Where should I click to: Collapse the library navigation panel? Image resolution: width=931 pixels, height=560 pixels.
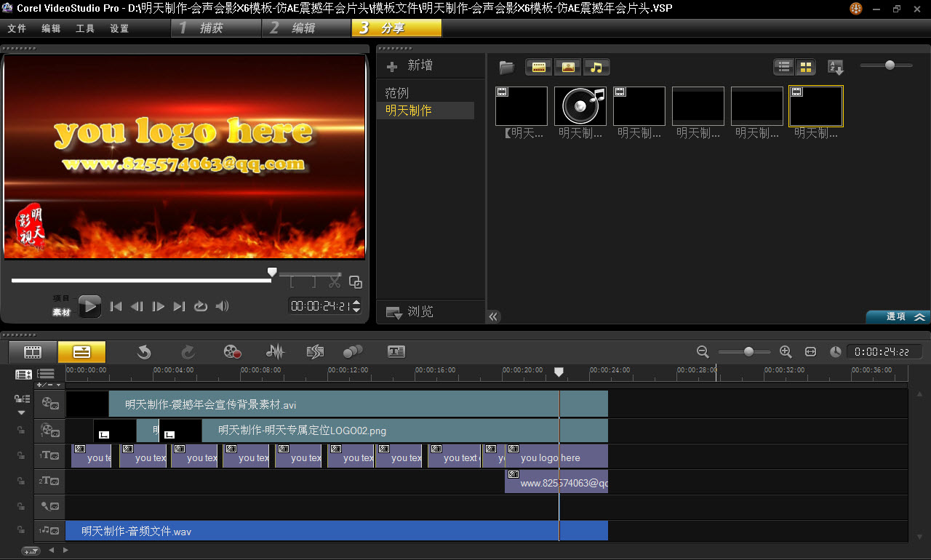pyautogui.click(x=494, y=316)
